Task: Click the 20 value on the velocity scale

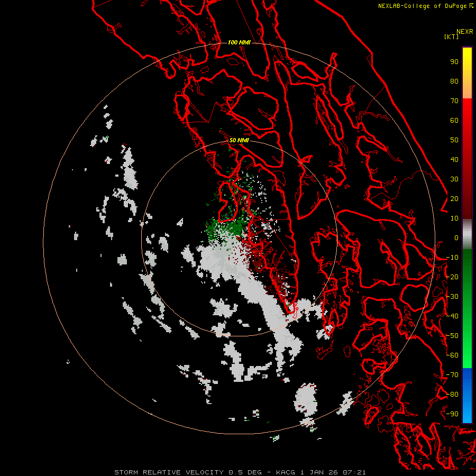Action: (454, 198)
